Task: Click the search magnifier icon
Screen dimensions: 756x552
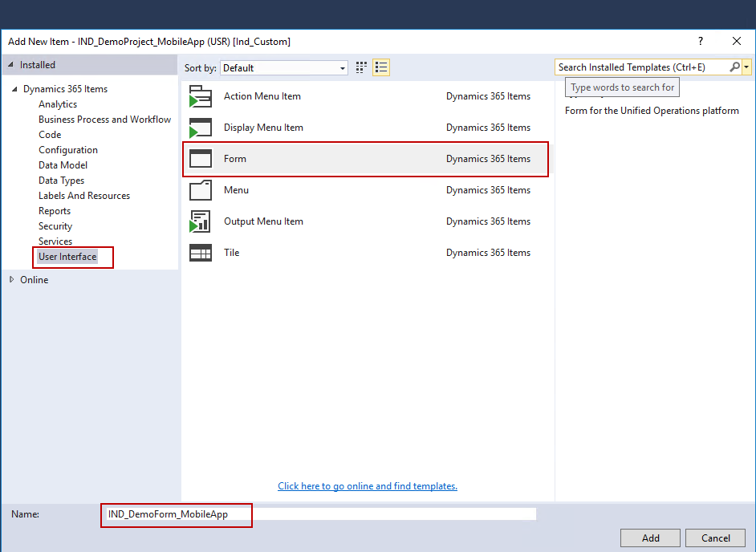Action: pyautogui.click(x=734, y=67)
